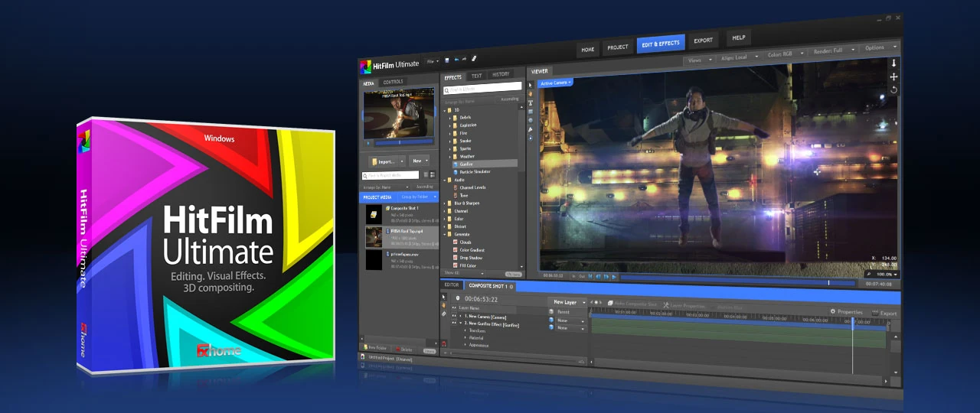The height and width of the screenshot is (413, 980).
Task: Expand the Transform properties of Gunfire layer
Action: [x=465, y=330]
